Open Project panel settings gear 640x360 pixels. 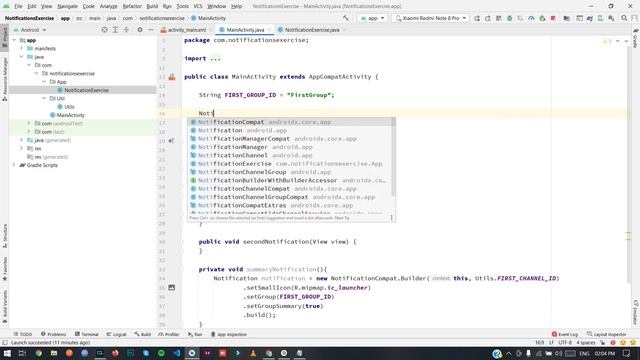[140, 30]
